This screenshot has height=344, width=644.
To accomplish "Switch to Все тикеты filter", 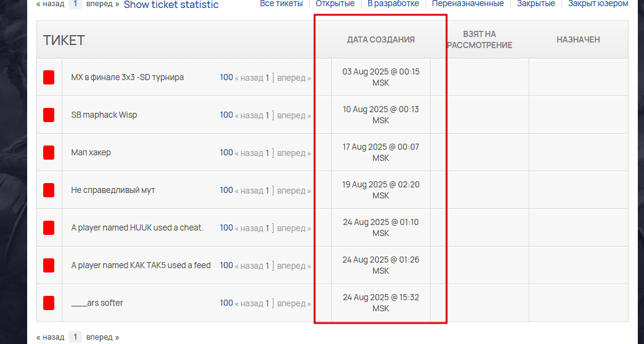I will tap(281, 4).
